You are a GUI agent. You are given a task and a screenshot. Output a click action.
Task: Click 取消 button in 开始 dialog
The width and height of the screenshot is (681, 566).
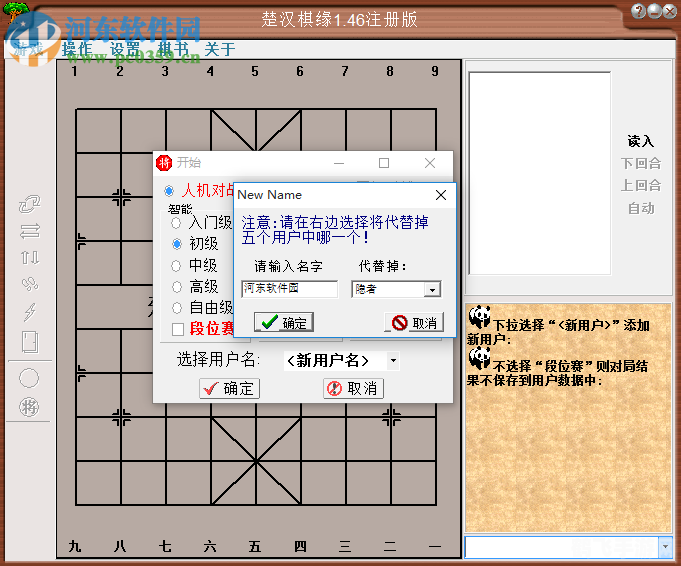point(354,388)
